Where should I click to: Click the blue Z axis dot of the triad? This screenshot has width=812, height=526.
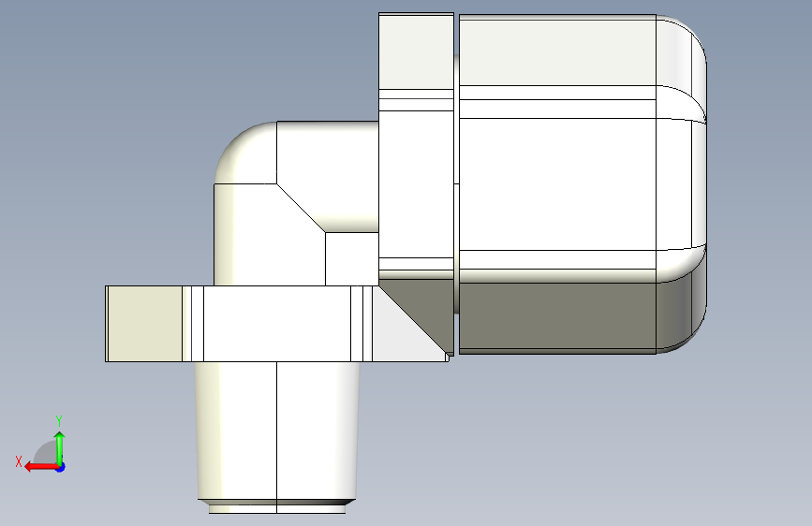61,467
